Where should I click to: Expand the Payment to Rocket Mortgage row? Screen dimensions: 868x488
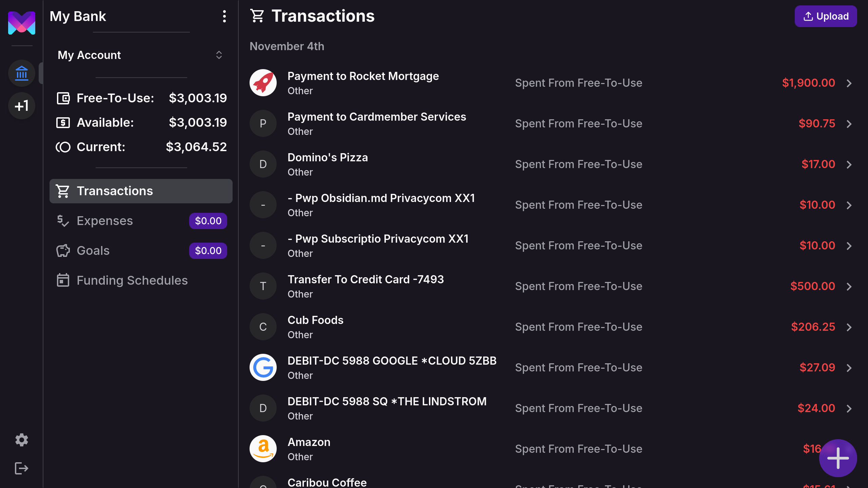pyautogui.click(x=849, y=83)
